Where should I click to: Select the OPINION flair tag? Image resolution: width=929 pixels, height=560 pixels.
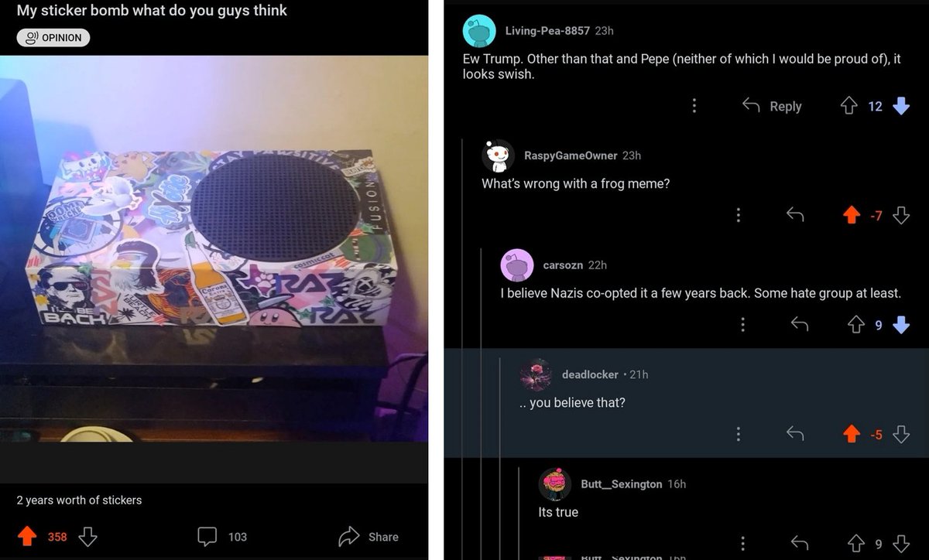(x=53, y=37)
